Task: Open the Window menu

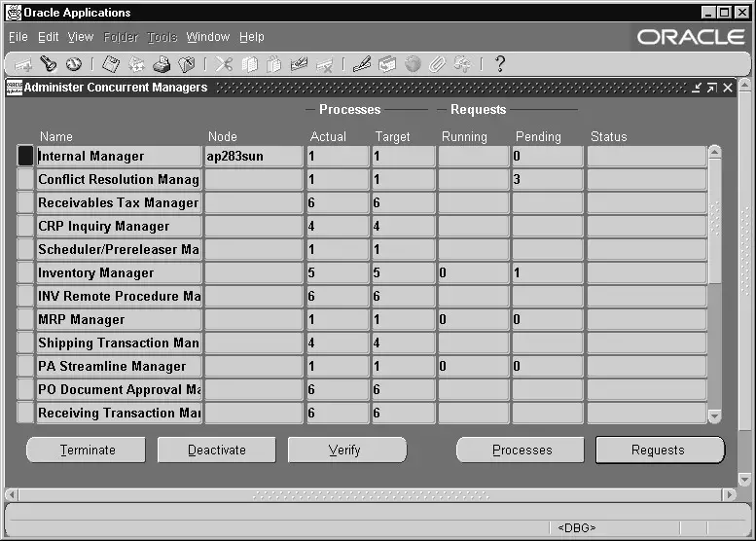Action: pos(208,37)
